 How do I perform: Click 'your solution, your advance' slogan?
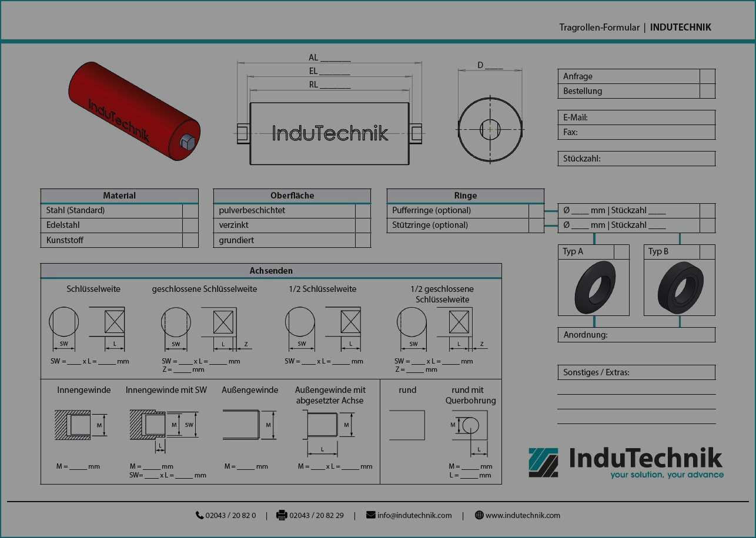[x=667, y=475]
